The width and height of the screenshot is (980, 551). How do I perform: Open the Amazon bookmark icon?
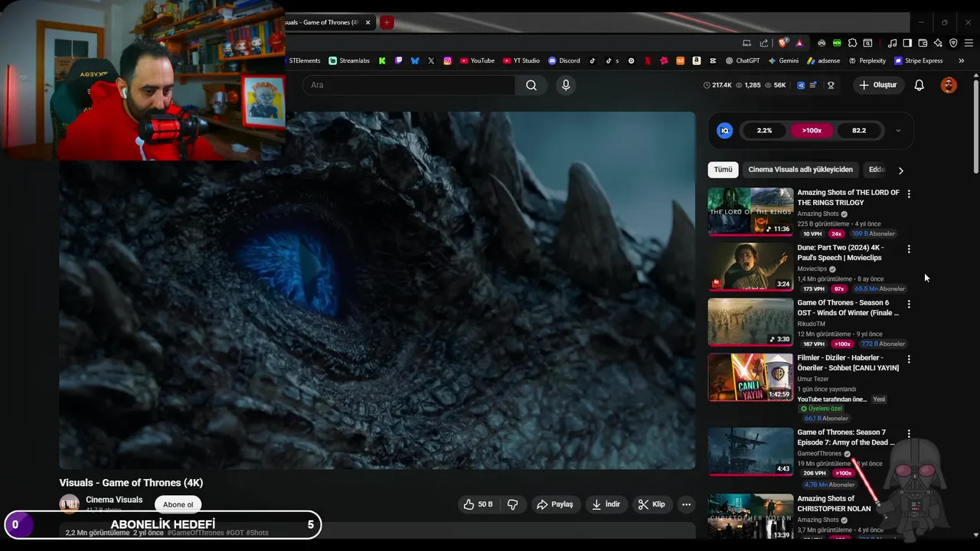(697, 60)
